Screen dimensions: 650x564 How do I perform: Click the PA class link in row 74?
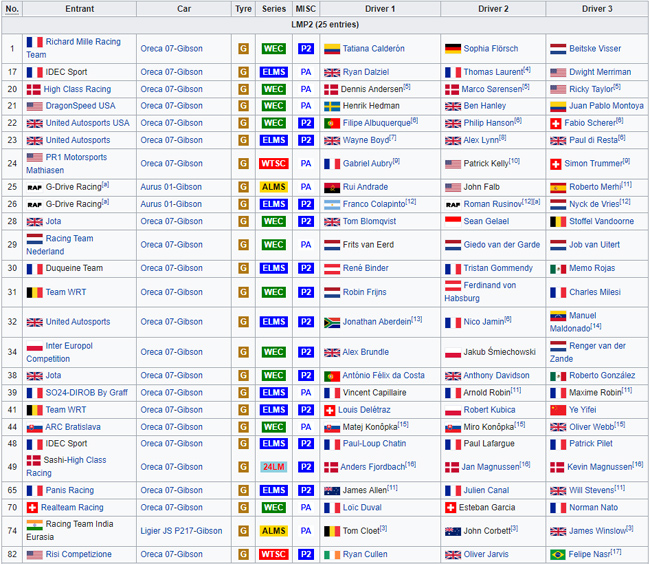tap(306, 531)
